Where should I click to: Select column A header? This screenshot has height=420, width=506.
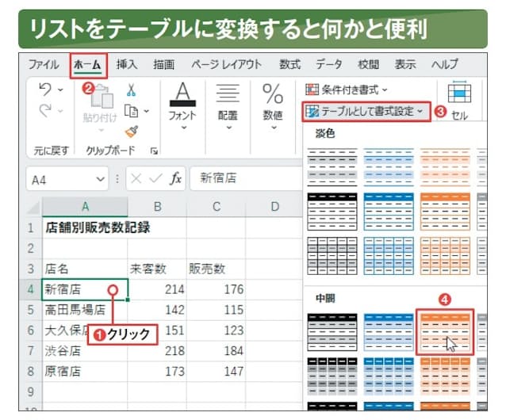(x=85, y=207)
